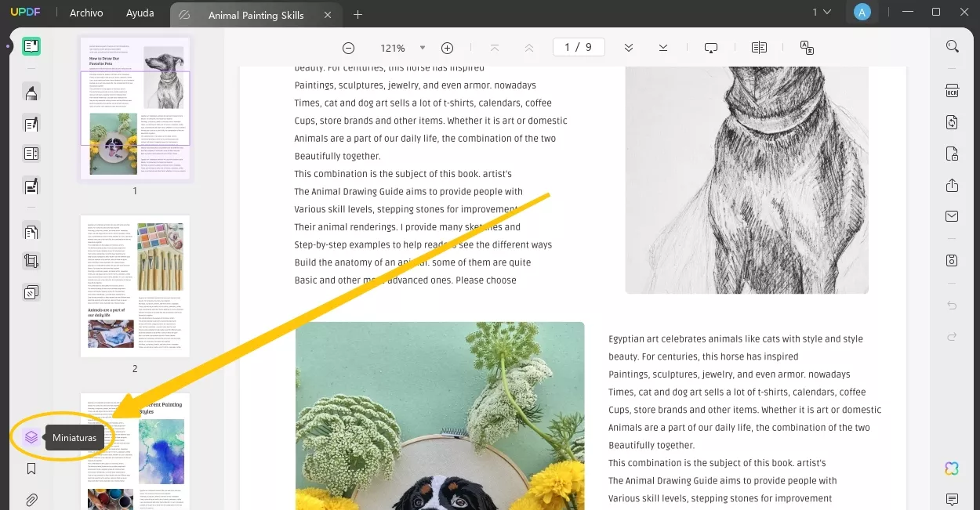Undo the last action
Viewport: 980px width, 510px height.
(x=953, y=306)
